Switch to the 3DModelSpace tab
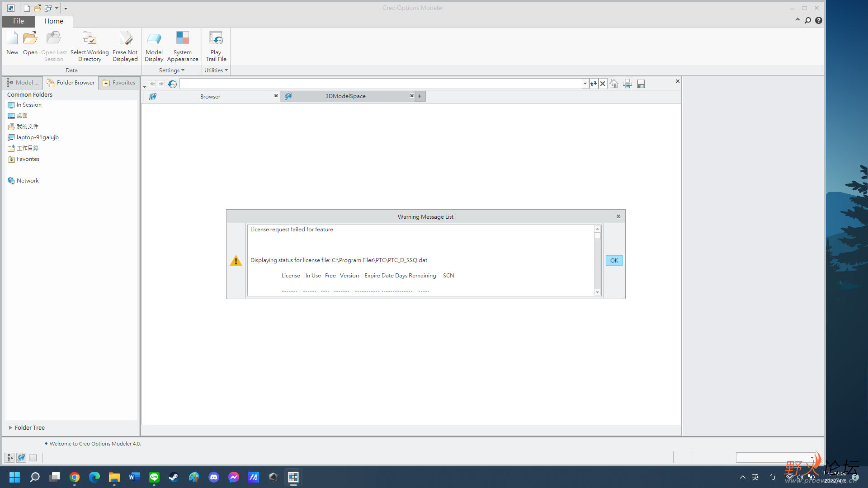 pyautogui.click(x=346, y=96)
